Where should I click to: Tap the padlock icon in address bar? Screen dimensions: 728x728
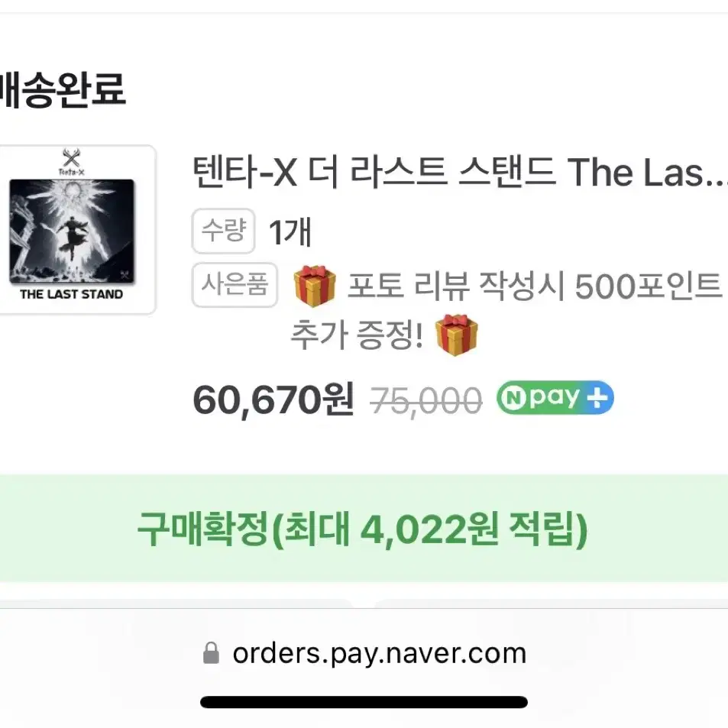(x=212, y=653)
